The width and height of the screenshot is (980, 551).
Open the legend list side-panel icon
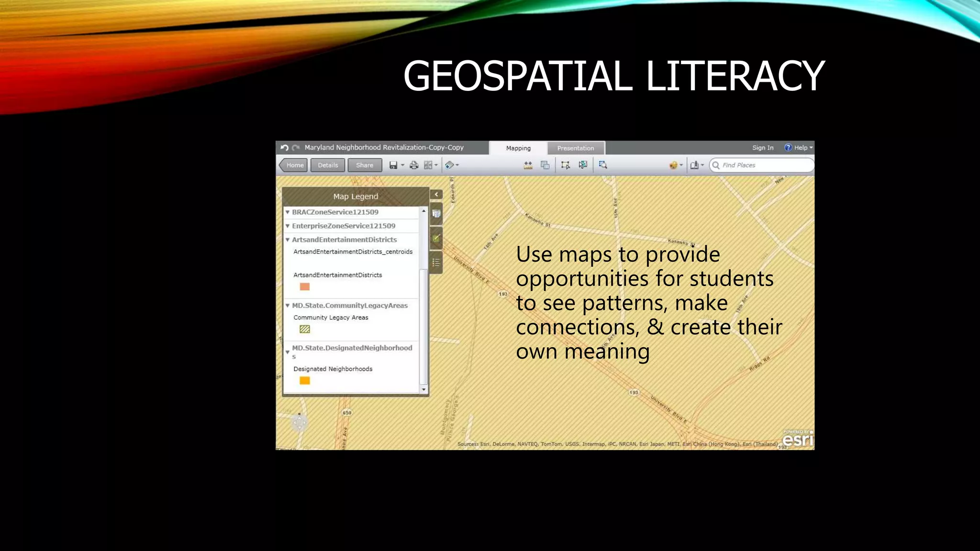(x=436, y=263)
